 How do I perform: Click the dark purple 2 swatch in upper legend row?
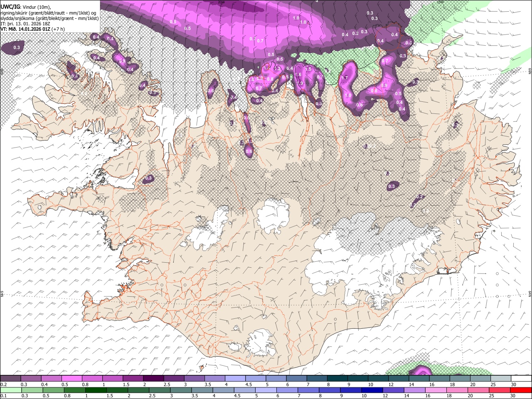tap(153, 379)
